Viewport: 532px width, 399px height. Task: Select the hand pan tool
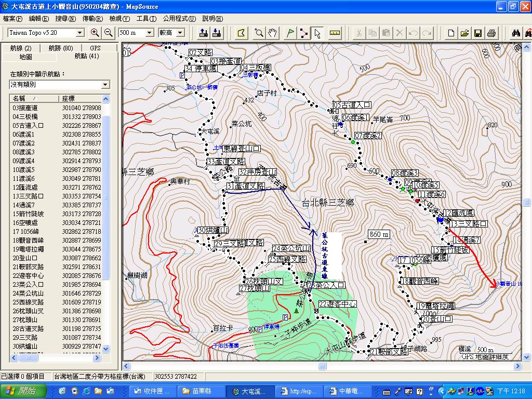click(x=272, y=33)
